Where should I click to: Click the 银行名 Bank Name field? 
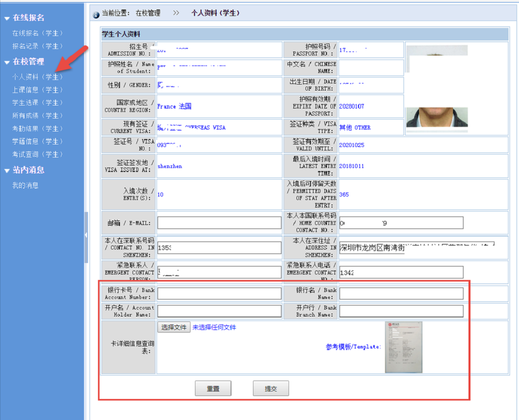pyautogui.click(x=401, y=293)
